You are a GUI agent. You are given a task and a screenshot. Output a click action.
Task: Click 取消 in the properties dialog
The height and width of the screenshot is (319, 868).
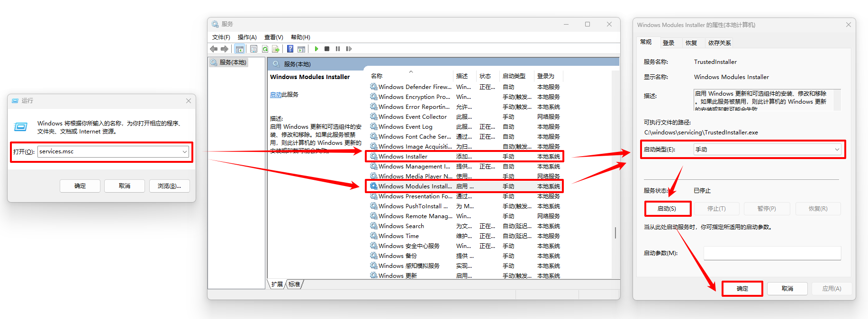787,288
